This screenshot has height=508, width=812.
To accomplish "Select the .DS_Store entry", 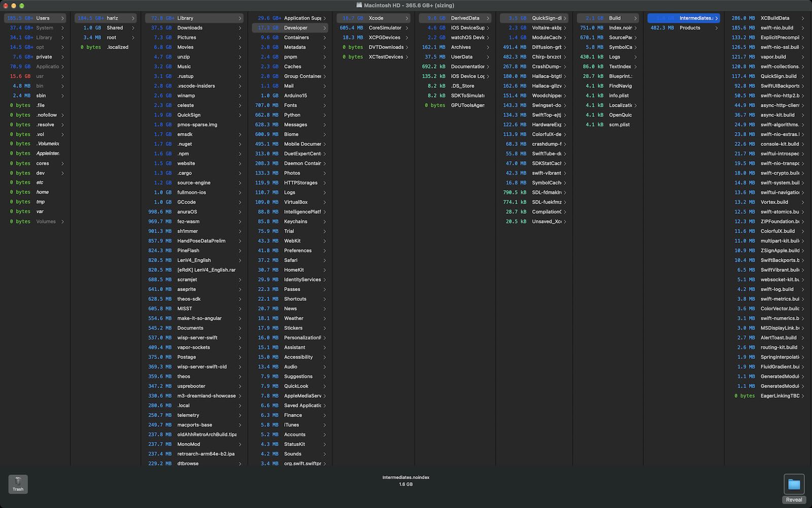I will (x=463, y=86).
